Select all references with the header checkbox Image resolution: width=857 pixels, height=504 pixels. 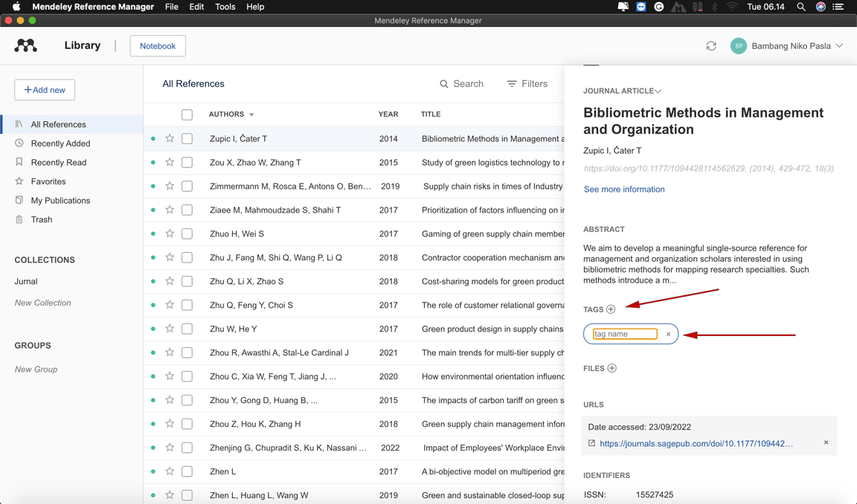pyautogui.click(x=187, y=114)
